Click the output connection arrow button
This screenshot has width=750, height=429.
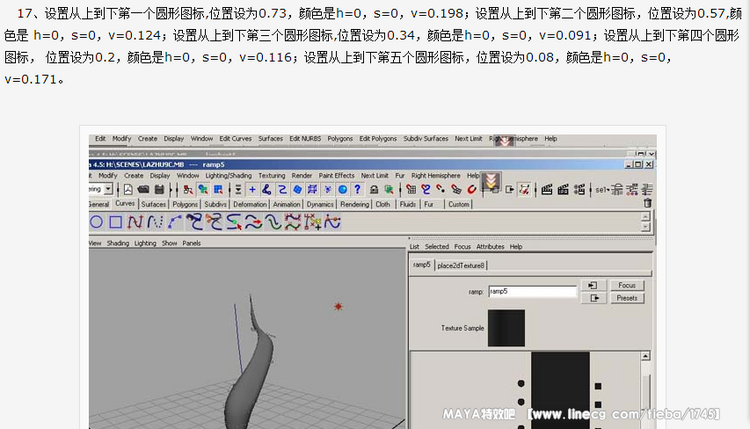[x=593, y=298]
